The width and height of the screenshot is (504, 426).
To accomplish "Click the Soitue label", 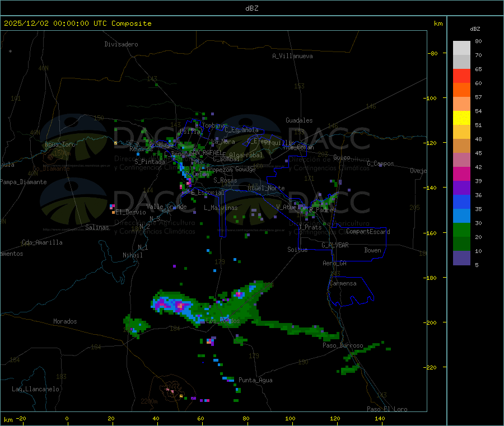I will (x=297, y=250).
